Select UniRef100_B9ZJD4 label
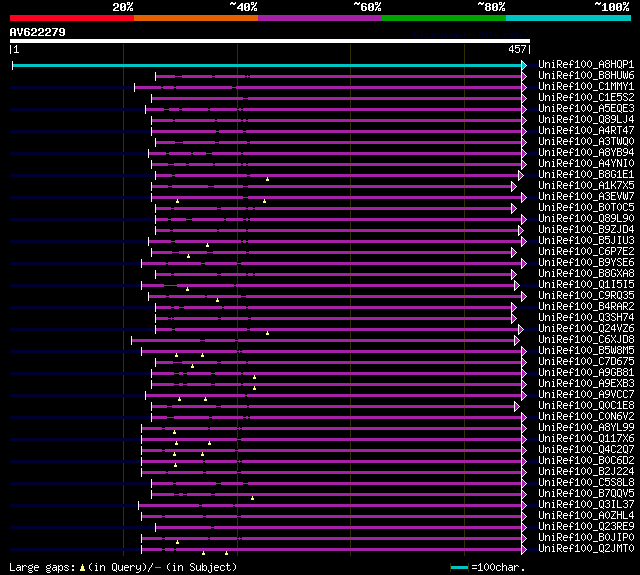Image resolution: width=640 pixels, height=575 pixels. click(586, 230)
